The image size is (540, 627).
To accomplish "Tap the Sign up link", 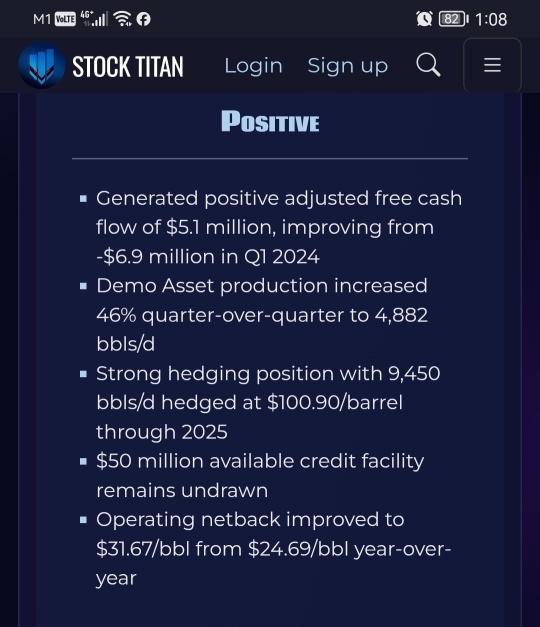I will (348, 66).
